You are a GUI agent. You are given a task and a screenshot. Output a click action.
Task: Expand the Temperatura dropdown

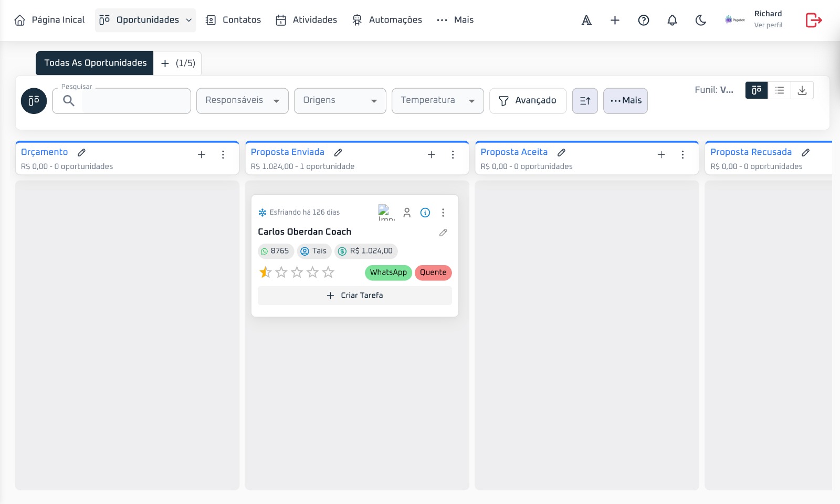pos(437,100)
